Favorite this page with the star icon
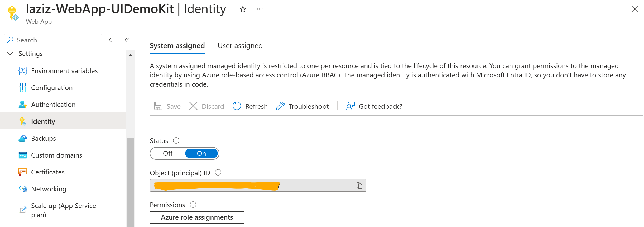 pyautogui.click(x=243, y=10)
